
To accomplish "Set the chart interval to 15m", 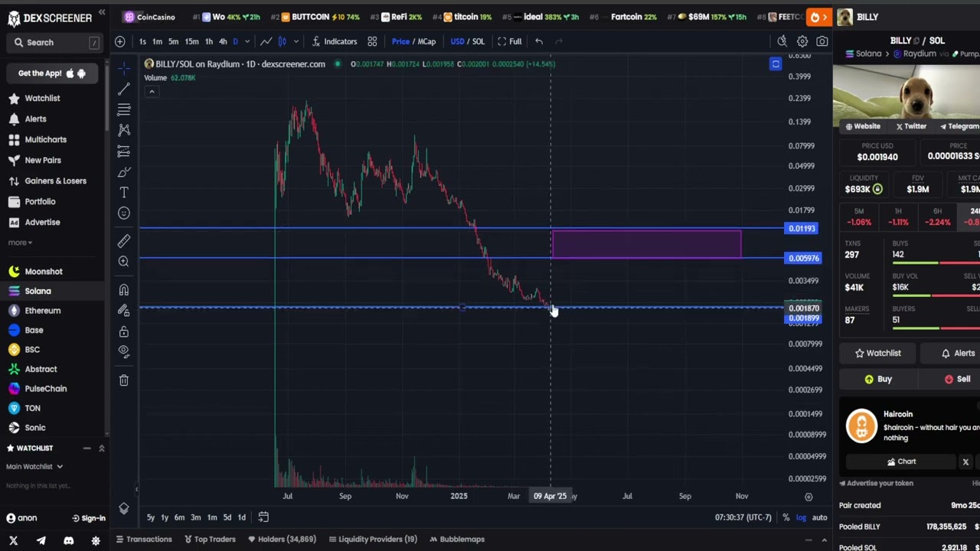I will 192,41.
